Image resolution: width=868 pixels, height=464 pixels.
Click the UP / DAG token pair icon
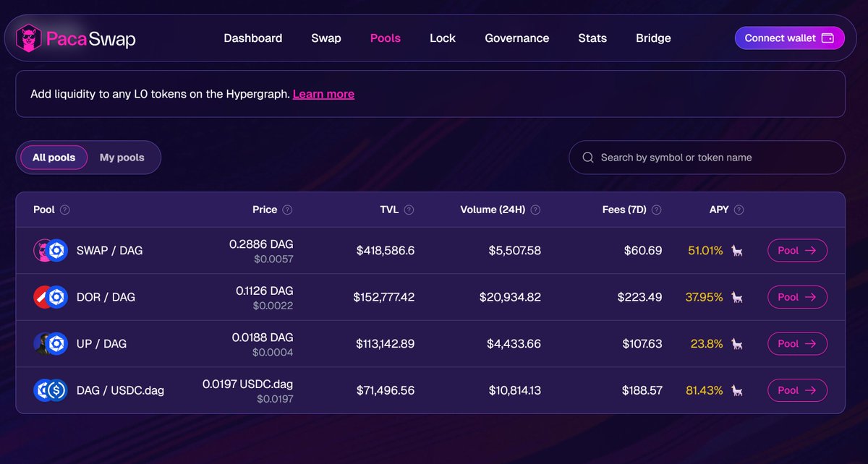(51, 343)
